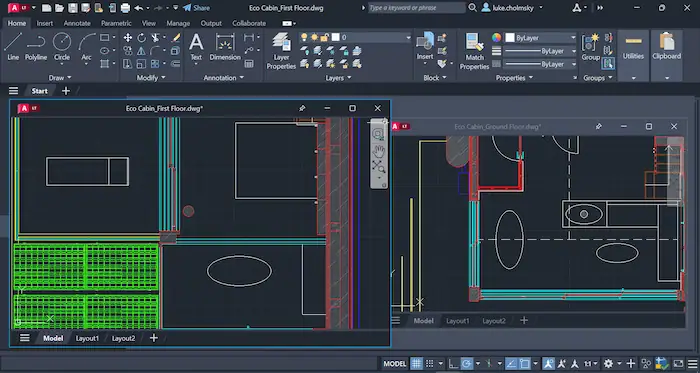The image size is (700, 373).
Task: Expand the Annotation panel dropdown
Action: click(x=224, y=78)
